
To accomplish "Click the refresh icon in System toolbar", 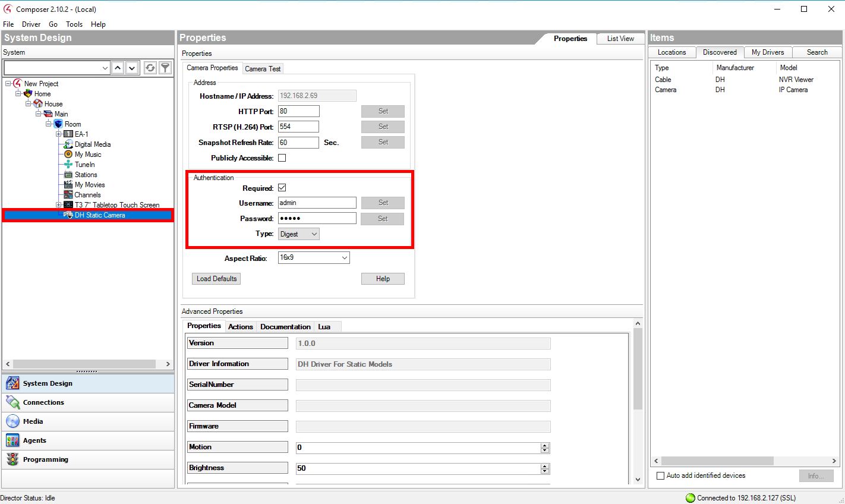I will point(150,68).
